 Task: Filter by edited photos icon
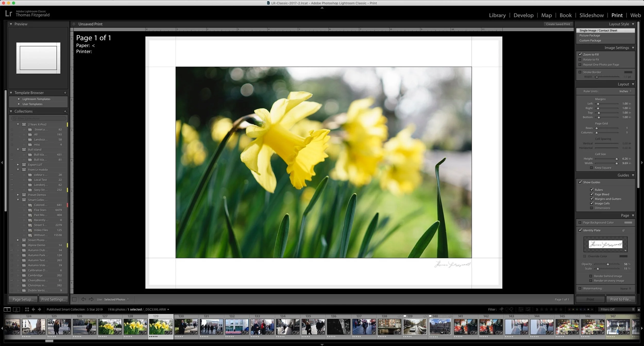[x=521, y=309]
